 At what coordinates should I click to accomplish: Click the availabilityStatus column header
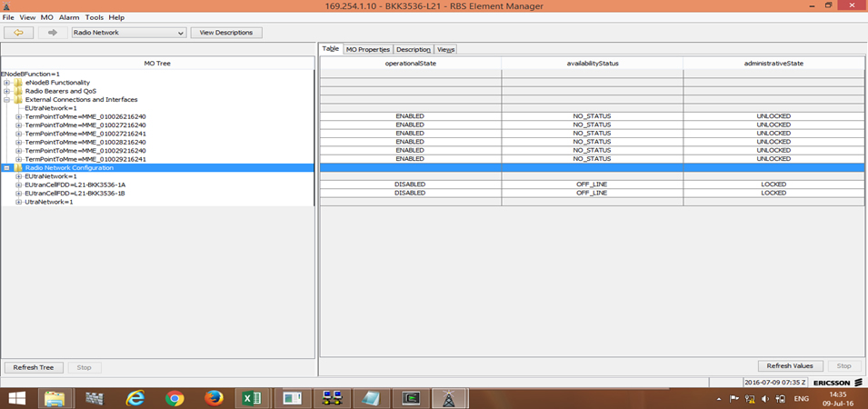(x=593, y=64)
